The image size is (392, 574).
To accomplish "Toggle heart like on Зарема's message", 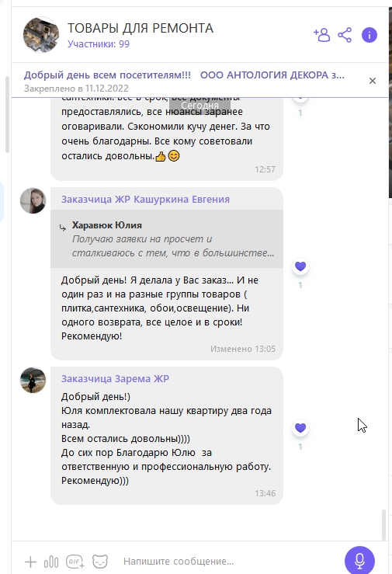I will 300,427.
